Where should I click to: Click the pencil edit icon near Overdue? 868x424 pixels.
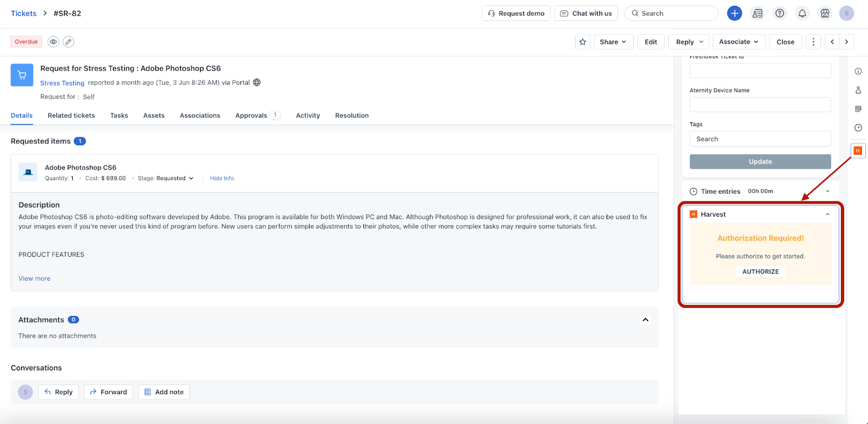pyautogui.click(x=68, y=42)
